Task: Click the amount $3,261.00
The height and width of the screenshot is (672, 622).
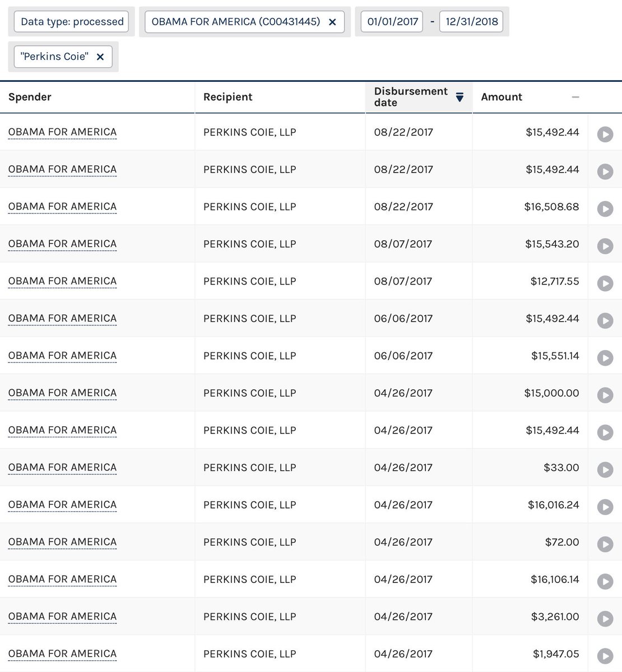Action: pyautogui.click(x=555, y=616)
